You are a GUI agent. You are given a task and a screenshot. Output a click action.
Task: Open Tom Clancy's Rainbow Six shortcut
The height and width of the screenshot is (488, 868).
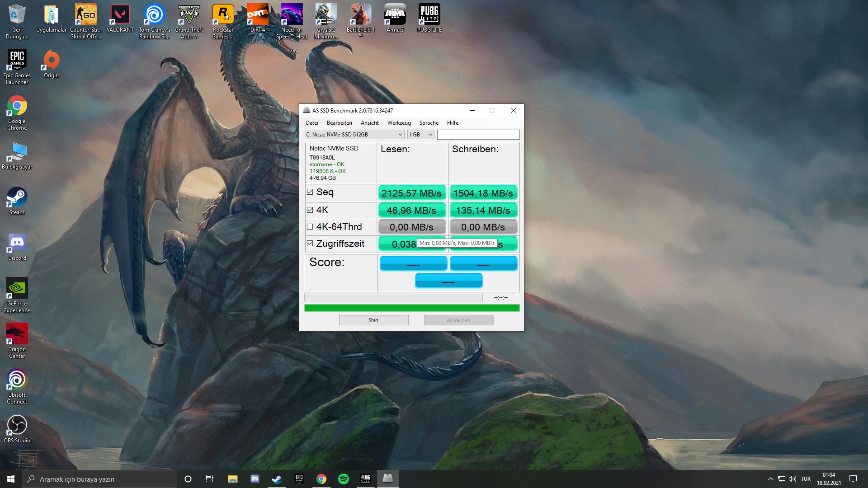click(x=154, y=21)
